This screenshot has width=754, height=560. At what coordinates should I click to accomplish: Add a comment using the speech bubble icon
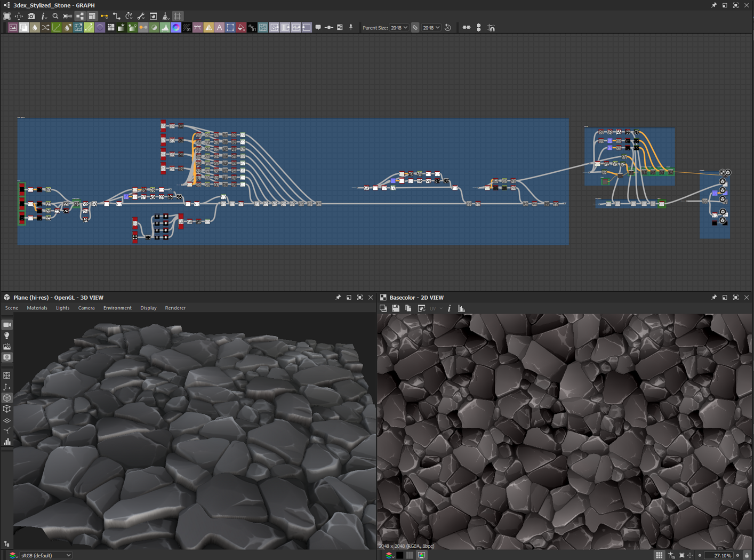(x=318, y=27)
